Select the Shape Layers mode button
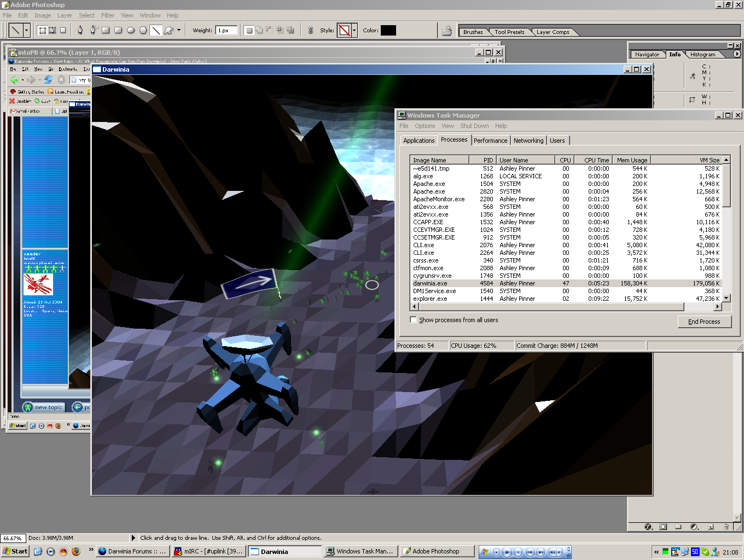 [x=43, y=31]
